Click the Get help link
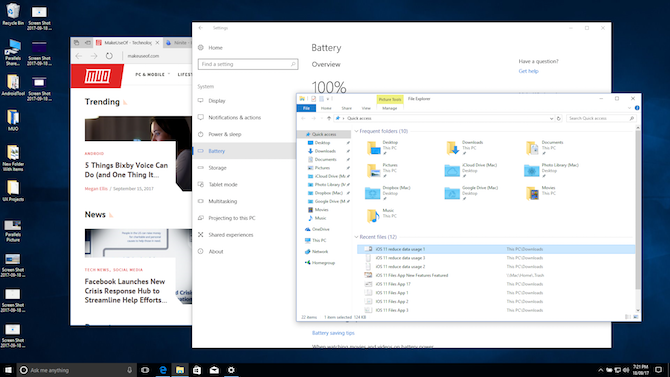Viewport: 670px width, 377px height. click(528, 71)
